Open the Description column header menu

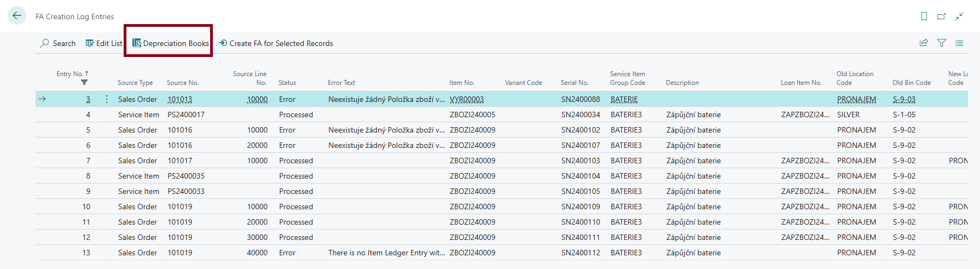click(x=682, y=83)
